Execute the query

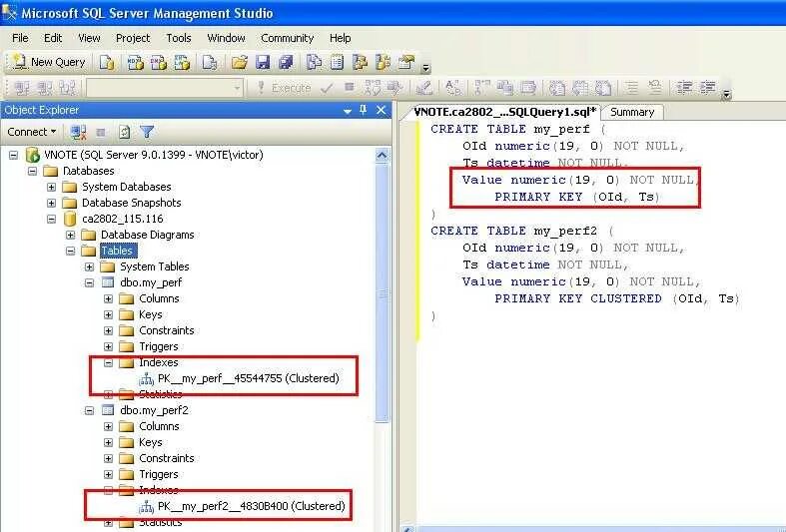pyautogui.click(x=285, y=88)
